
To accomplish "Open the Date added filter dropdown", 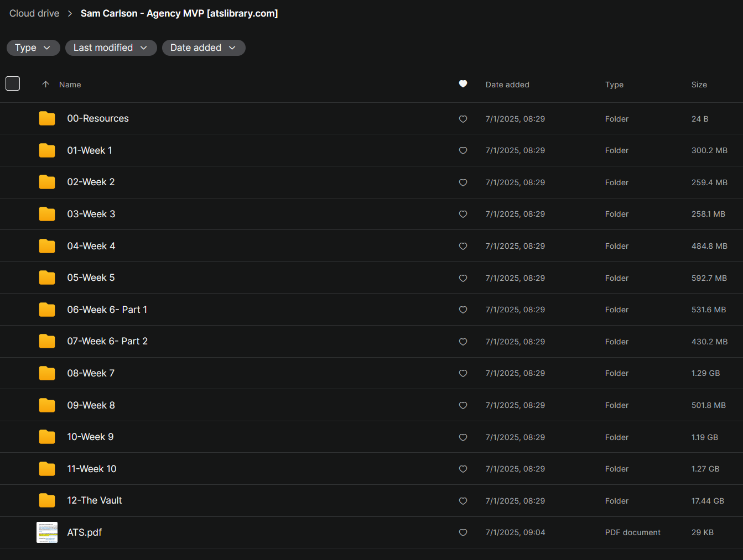I will (204, 48).
